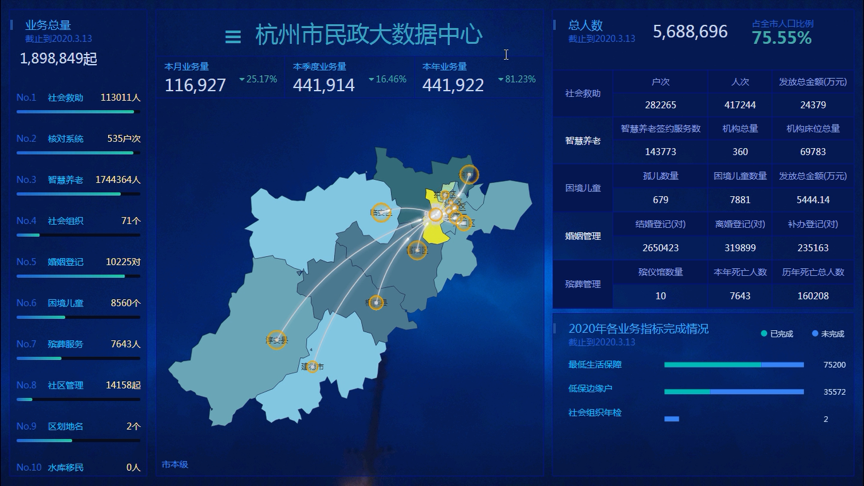Click the 业务总量 heading
The image size is (864, 486).
tap(48, 25)
